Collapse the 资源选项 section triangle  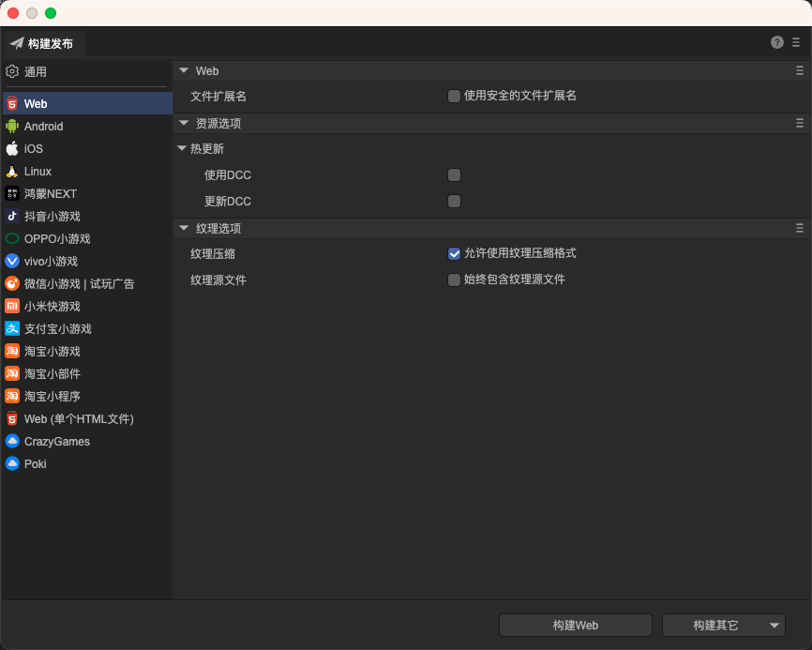click(184, 123)
